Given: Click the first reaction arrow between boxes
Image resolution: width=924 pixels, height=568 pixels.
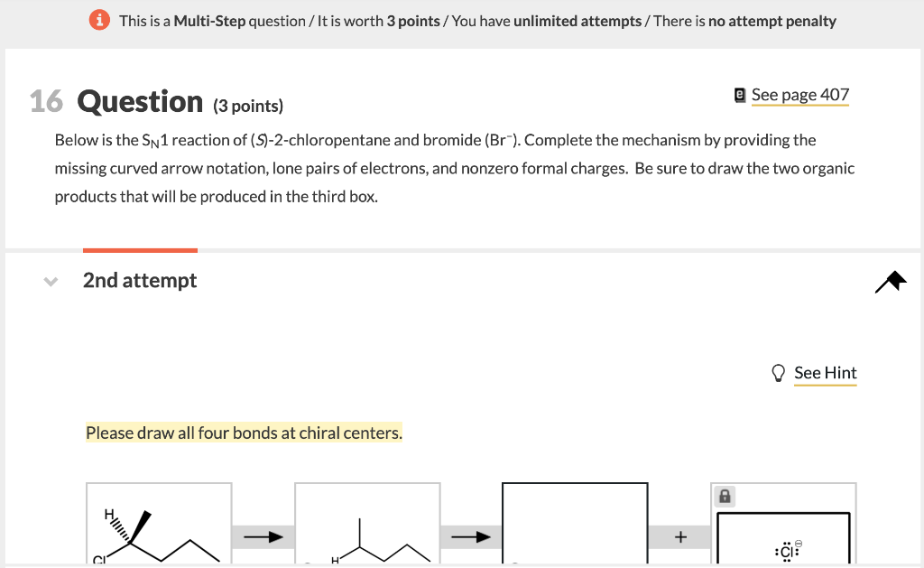Looking at the screenshot, I should (x=263, y=536).
